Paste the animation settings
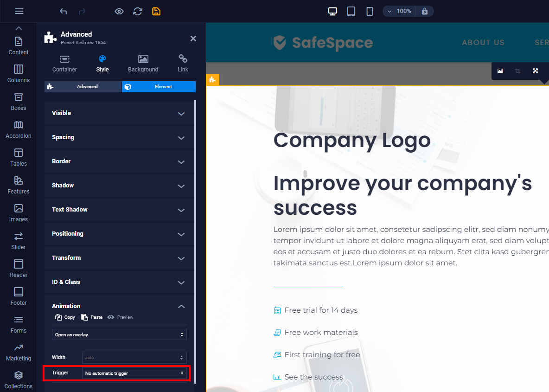 point(92,317)
